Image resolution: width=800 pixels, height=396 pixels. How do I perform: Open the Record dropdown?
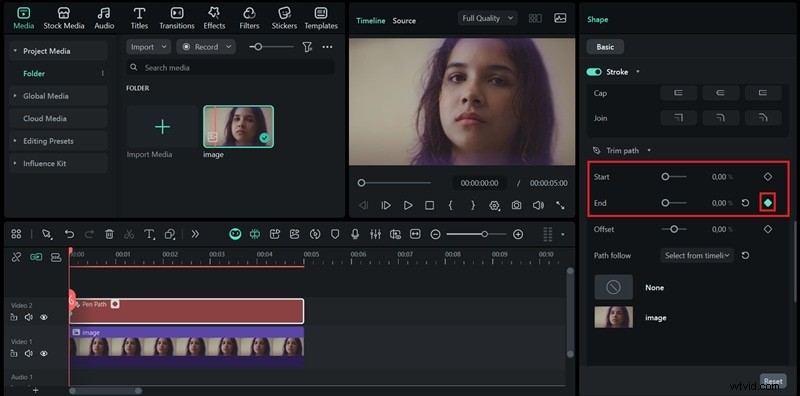pos(206,47)
